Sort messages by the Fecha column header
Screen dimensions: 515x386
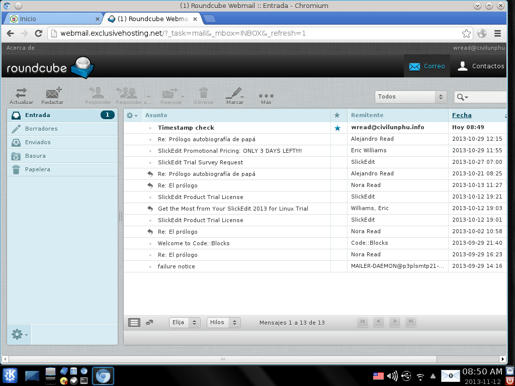(461, 115)
